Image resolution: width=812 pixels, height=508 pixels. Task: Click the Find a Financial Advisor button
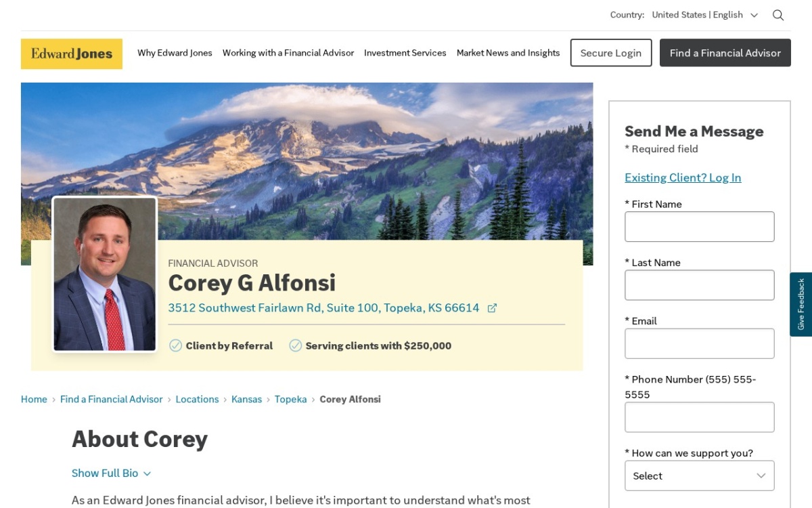[725, 53]
